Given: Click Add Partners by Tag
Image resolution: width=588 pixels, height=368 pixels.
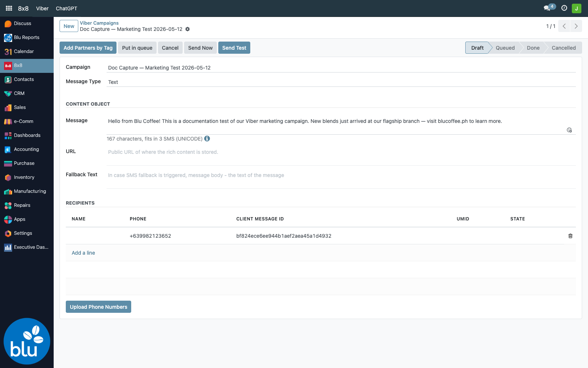Looking at the screenshot, I should pos(88,48).
